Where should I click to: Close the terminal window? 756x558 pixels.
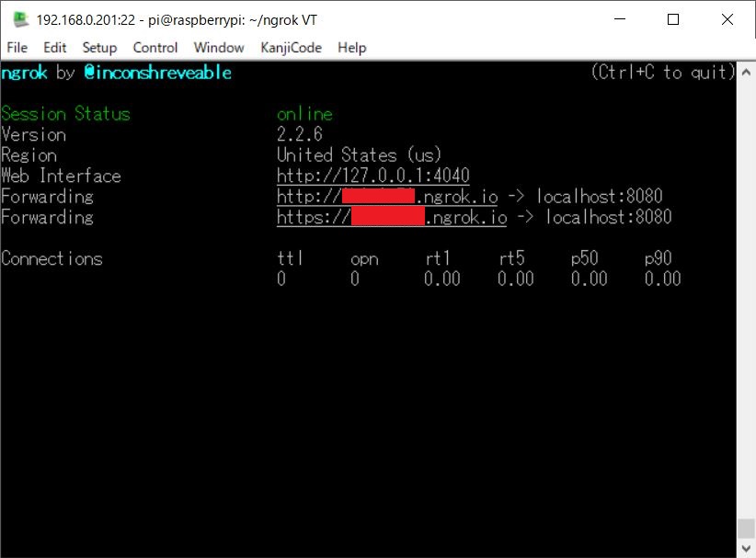[727, 19]
